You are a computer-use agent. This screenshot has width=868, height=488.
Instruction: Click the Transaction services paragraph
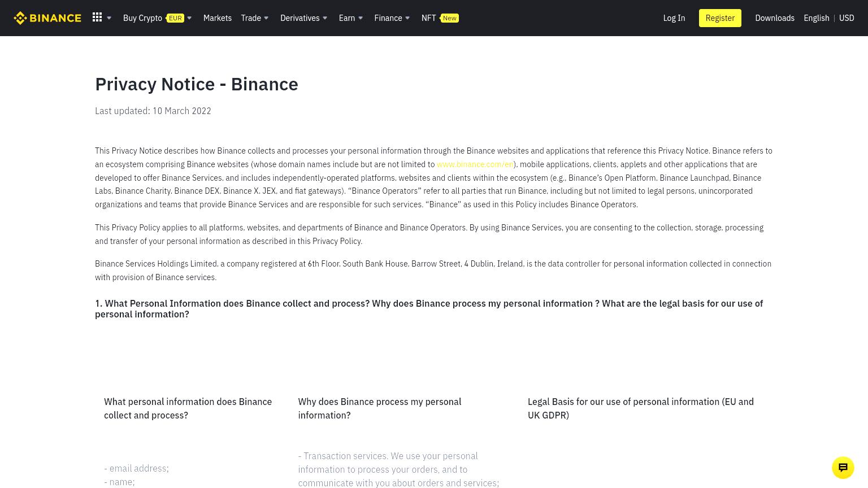(398, 469)
